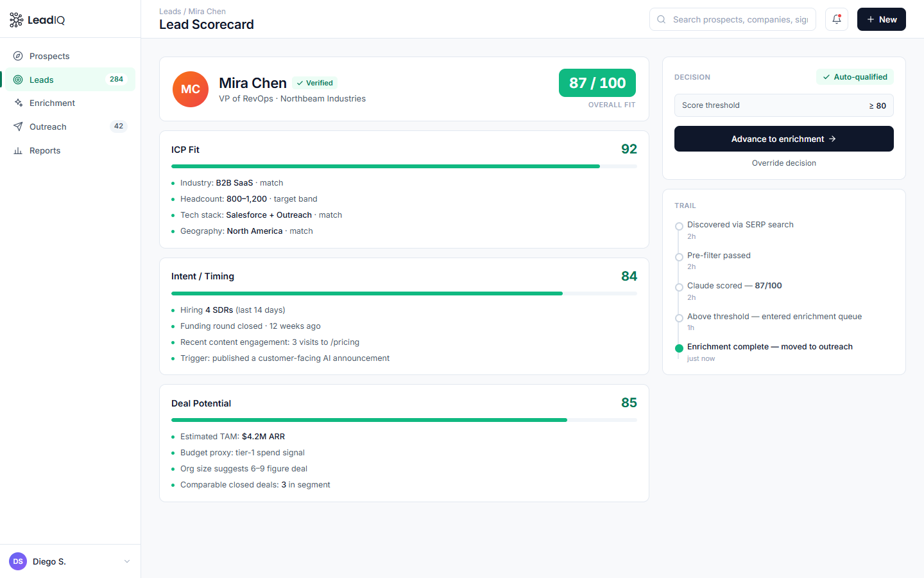Click 'Discovered via SERP search' trail entry
The height and width of the screenshot is (578, 924).
740,225
